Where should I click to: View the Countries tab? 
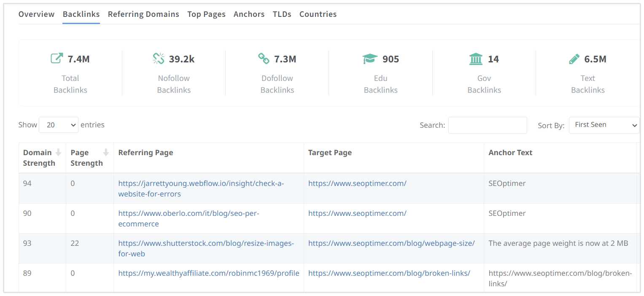pyautogui.click(x=318, y=14)
